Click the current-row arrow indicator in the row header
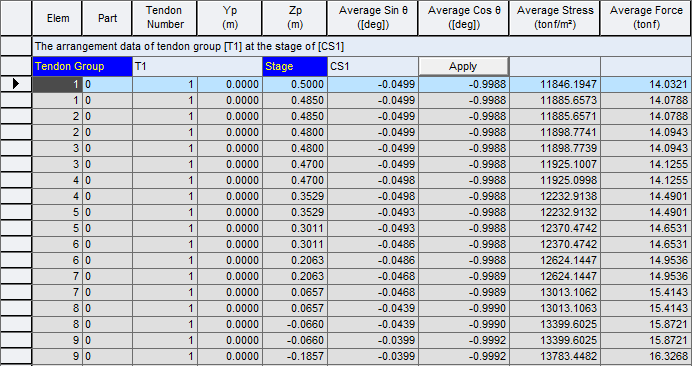The image size is (693, 366). [x=16, y=84]
